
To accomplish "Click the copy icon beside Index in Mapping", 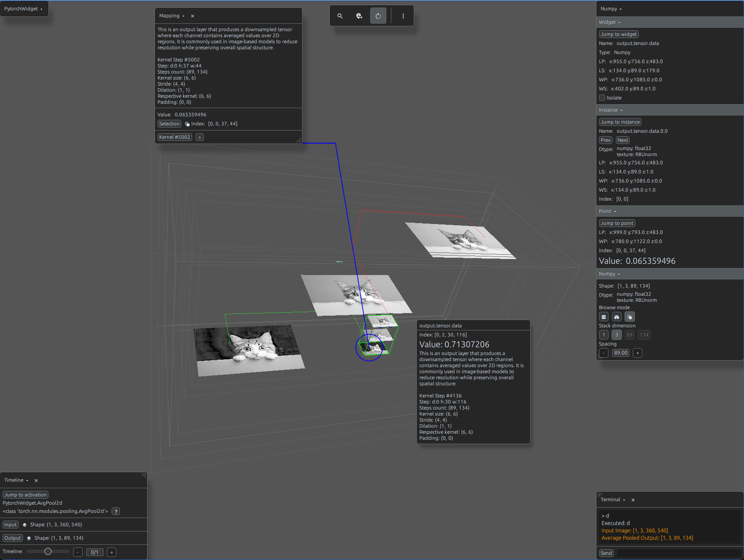I will (187, 124).
